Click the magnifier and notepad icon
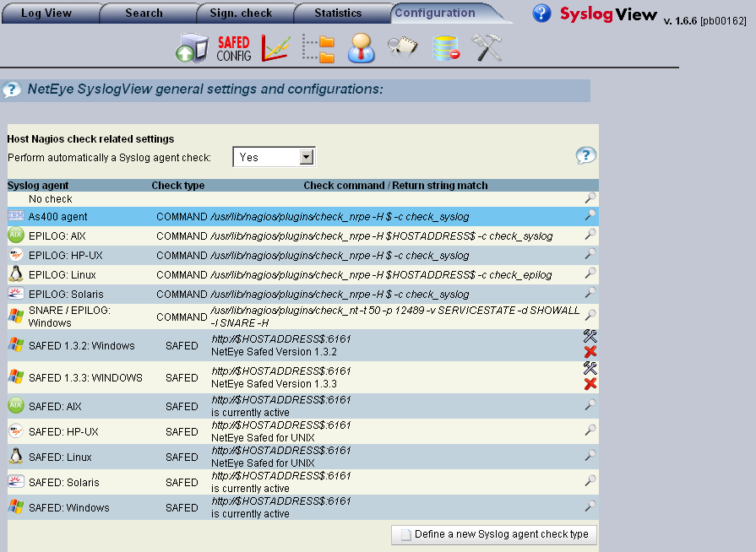This screenshot has width=756, height=552. 403,47
